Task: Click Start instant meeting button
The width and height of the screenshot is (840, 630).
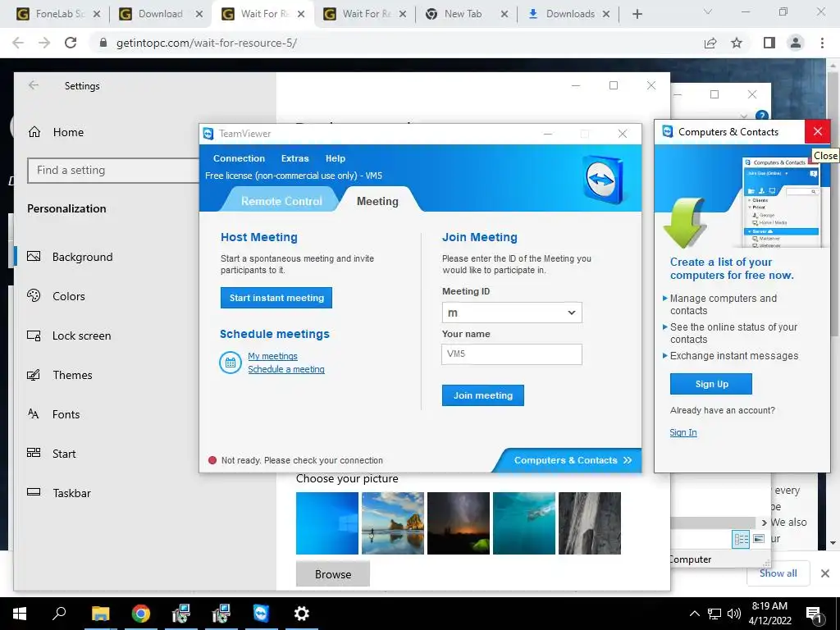Action: click(x=276, y=298)
